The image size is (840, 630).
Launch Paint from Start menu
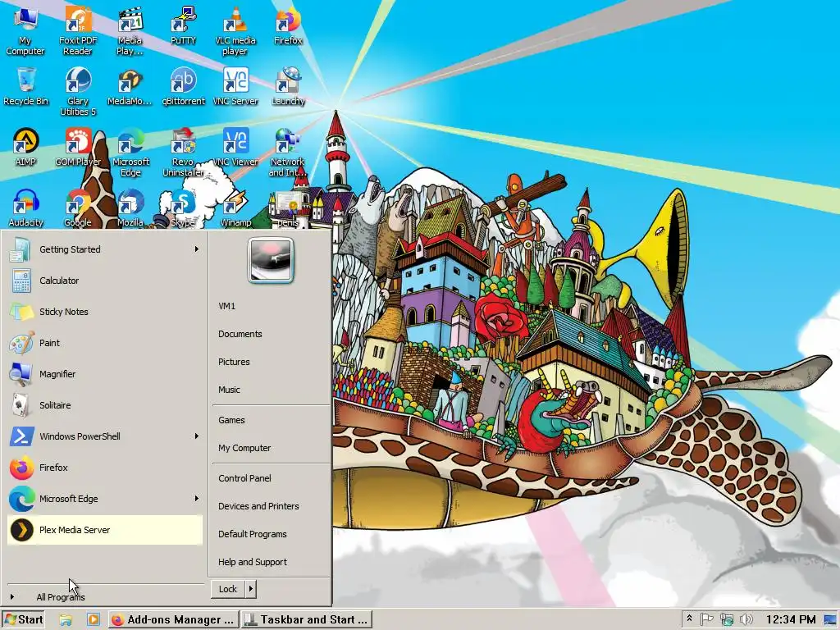point(105,343)
